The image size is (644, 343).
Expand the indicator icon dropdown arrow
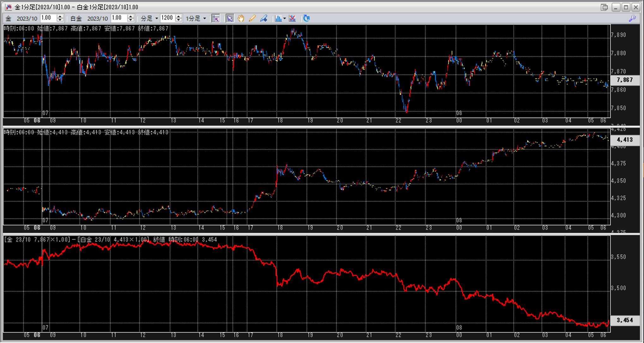(285, 18)
